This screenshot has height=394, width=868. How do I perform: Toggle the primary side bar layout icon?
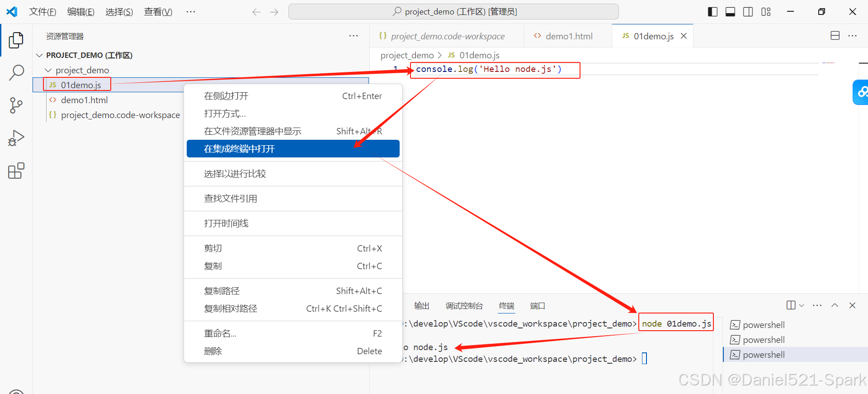click(712, 12)
